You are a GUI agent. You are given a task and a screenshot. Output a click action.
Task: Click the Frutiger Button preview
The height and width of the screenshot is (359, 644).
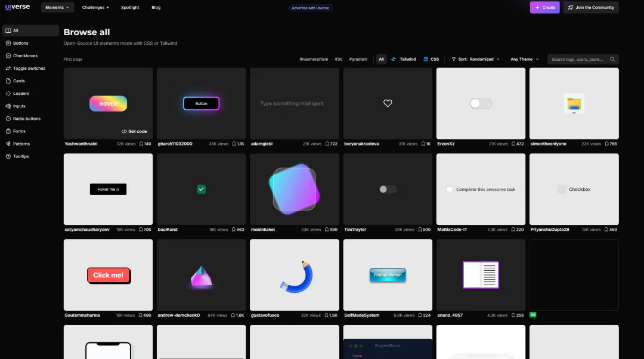[388, 275]
